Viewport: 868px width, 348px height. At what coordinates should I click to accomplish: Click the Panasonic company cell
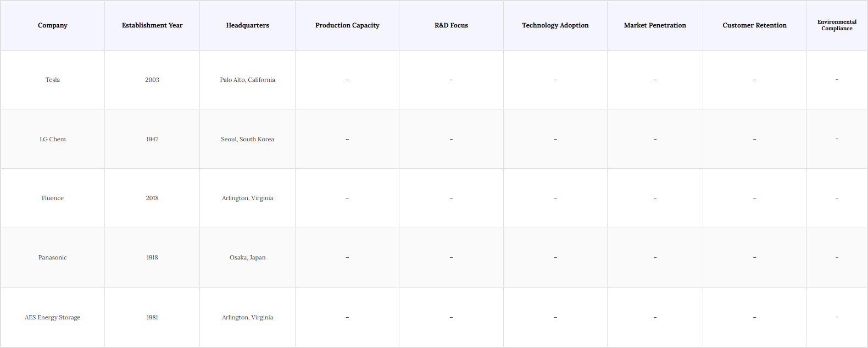pos(53,257)
